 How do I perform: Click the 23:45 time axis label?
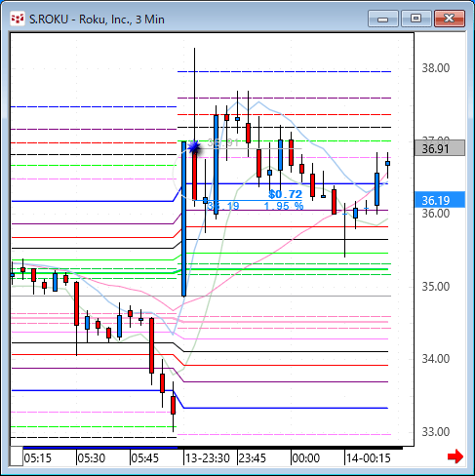tap(253, 458)
